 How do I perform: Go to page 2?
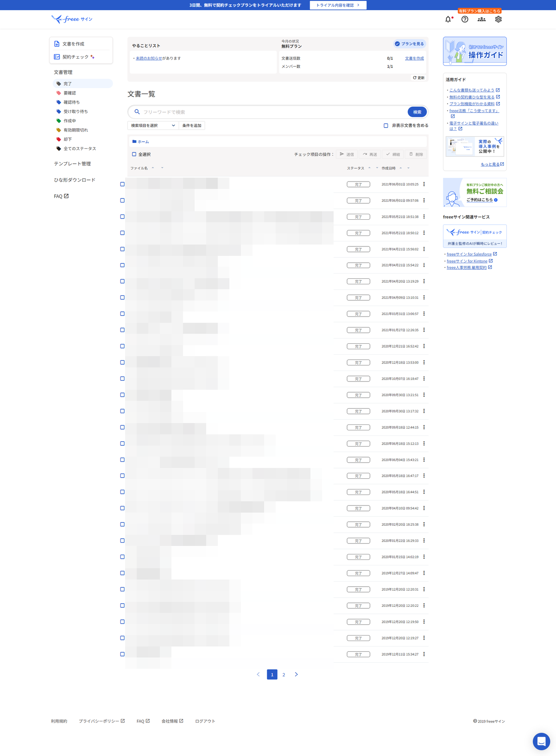(x=284, y=674)
